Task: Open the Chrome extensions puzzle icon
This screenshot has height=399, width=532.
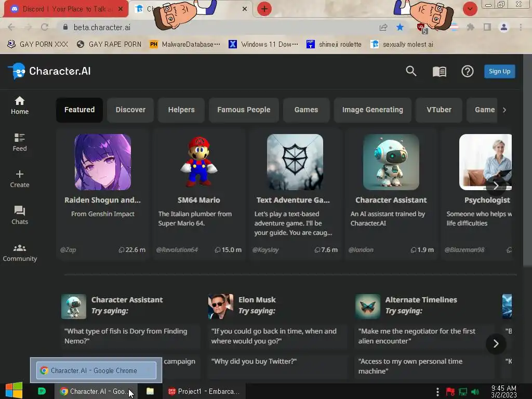Action: pyautogui.click(x=470, y=27)
